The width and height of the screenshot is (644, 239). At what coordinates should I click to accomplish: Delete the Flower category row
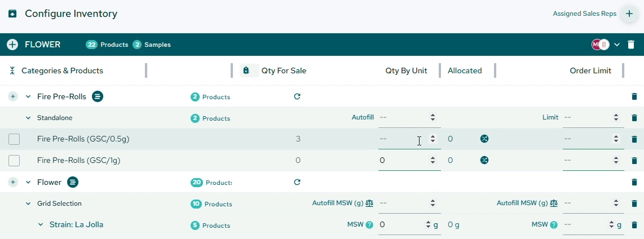point(634,182)
